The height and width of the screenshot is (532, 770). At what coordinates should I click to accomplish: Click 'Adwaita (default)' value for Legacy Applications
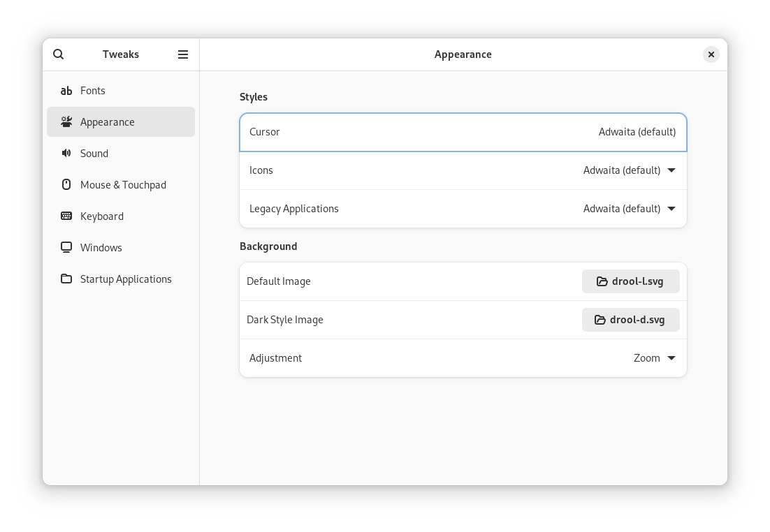tap(622, 209)
